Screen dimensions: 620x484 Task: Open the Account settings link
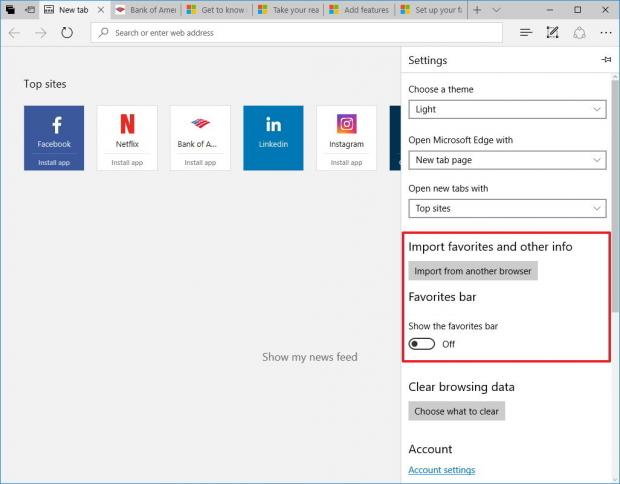(x=441, y=470)
